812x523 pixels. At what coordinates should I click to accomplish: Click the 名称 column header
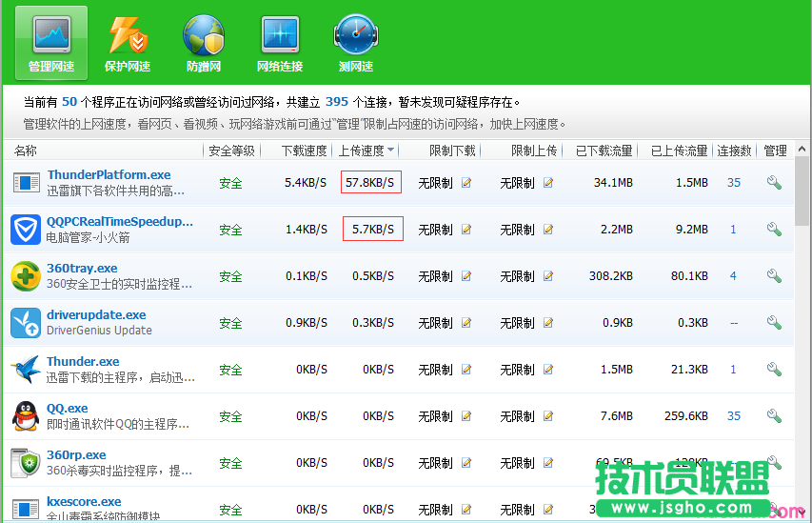[x=27, y=151]
